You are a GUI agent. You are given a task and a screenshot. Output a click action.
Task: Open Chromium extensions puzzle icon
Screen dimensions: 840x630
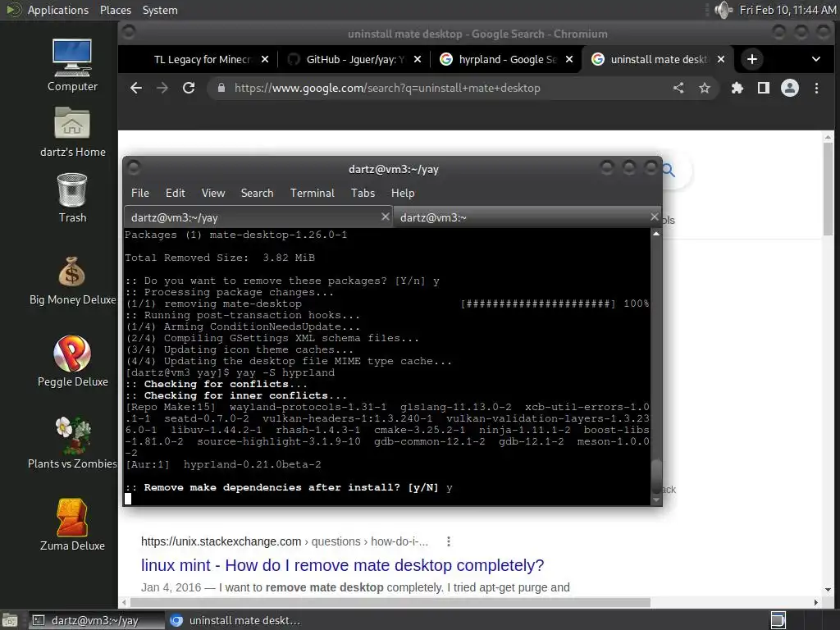click(737, 88)
